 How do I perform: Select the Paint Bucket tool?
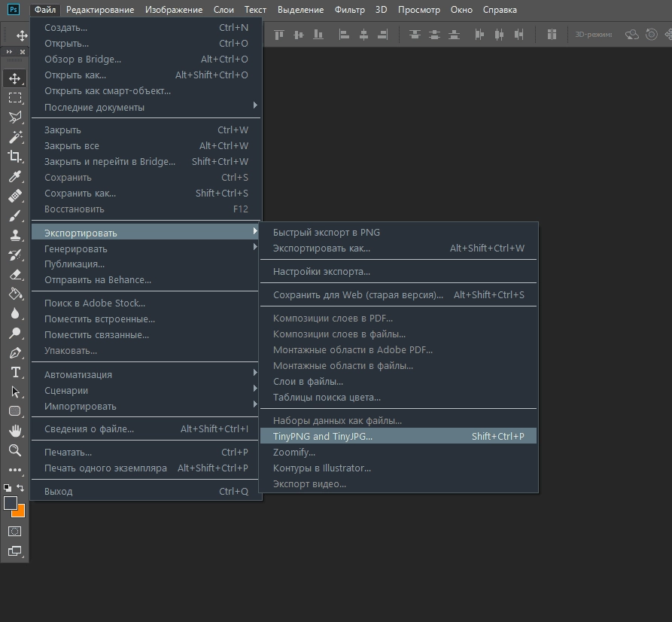(15, 294)
